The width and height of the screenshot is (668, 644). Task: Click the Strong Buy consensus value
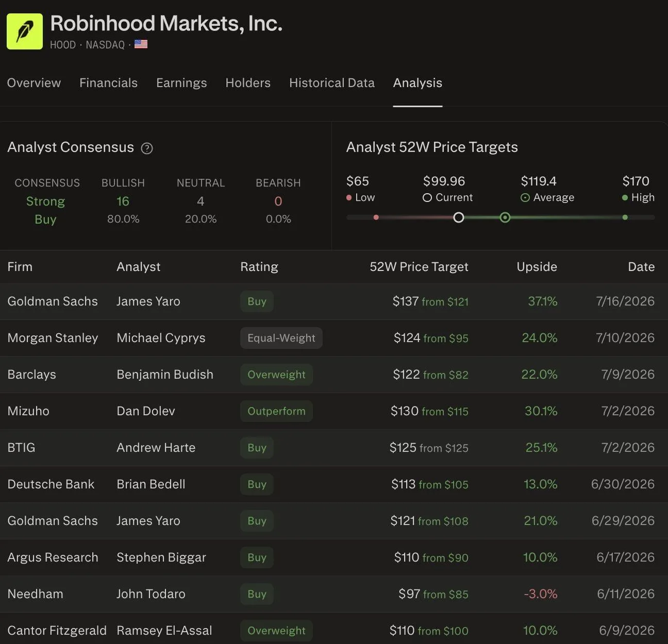45,210
